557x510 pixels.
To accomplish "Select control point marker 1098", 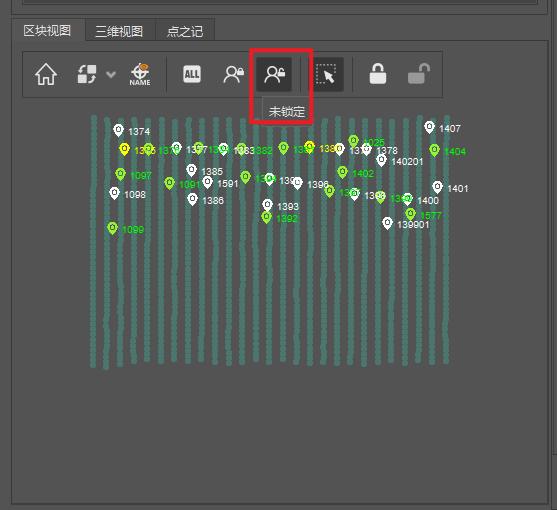I will [114, 193].
